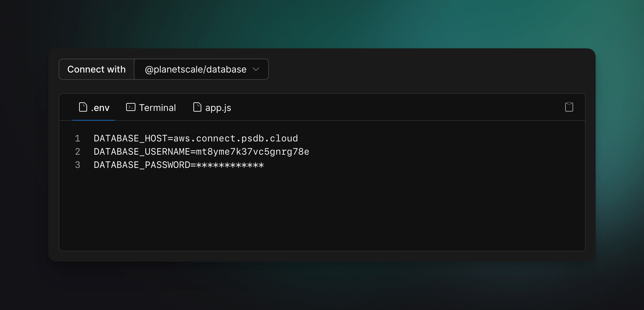Select the document icon next to .env
Image resolution: width=644 pixels, height=310 pixels.
click(82, 107)
